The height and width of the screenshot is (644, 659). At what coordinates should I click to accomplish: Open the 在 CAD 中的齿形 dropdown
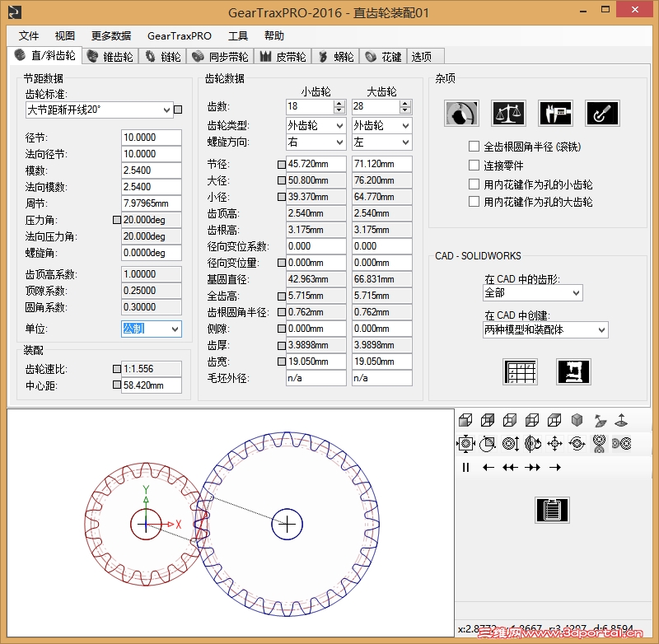click(x=576, y=293)
